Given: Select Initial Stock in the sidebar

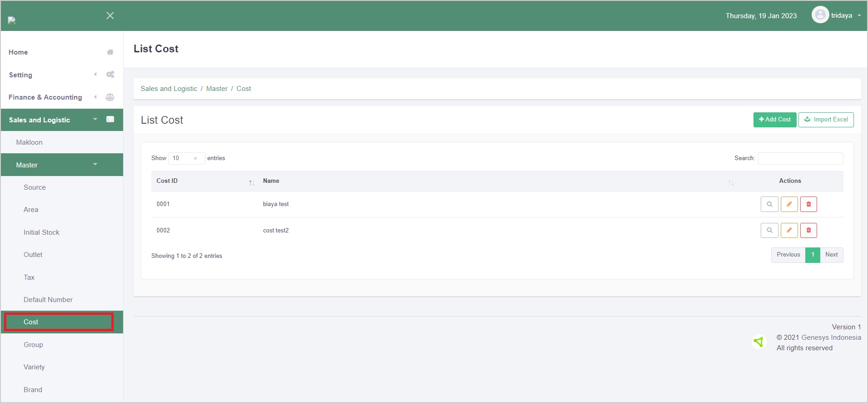Looking at the screenshot, I should 41,232.
